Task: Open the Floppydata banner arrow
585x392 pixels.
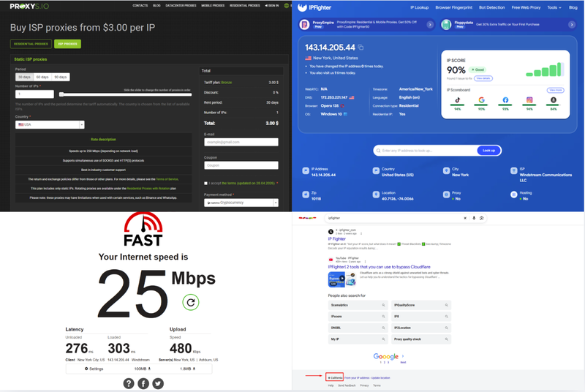Action: (x=572, y=25)
